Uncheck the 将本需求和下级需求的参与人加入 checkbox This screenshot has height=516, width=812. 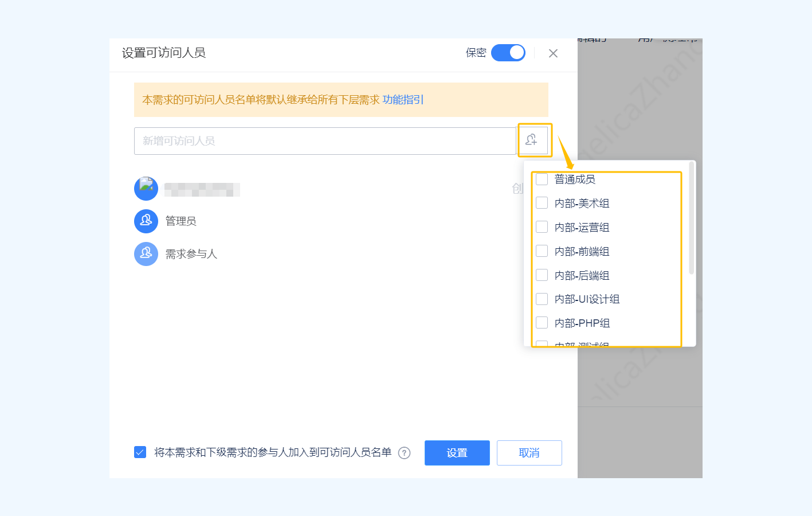point(140,452)
